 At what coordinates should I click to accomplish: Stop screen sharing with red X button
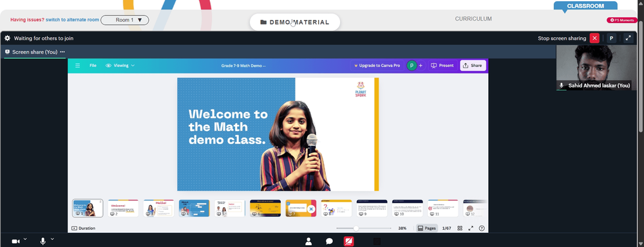pos(594,38)
